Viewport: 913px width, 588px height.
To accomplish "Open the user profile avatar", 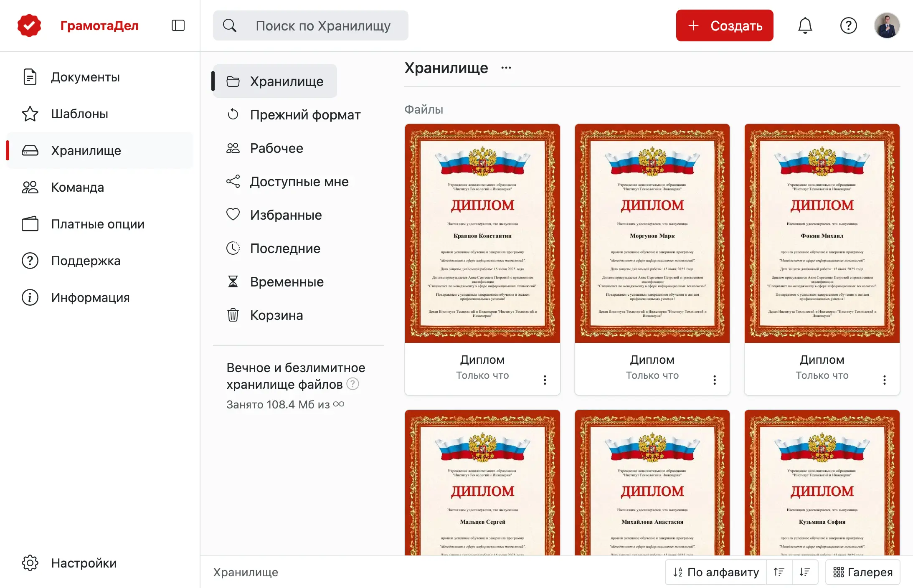I will (x=887, y=25).
